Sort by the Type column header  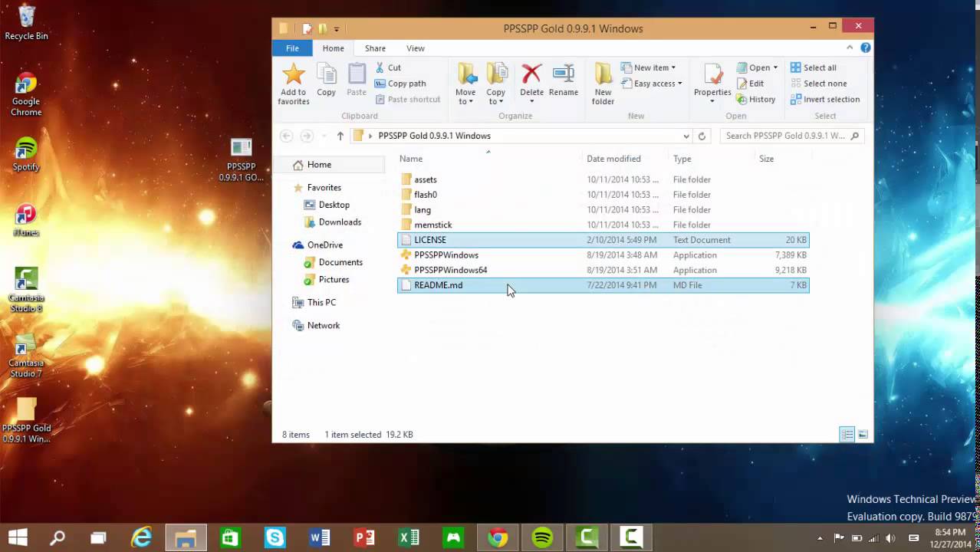coord(682,159)
